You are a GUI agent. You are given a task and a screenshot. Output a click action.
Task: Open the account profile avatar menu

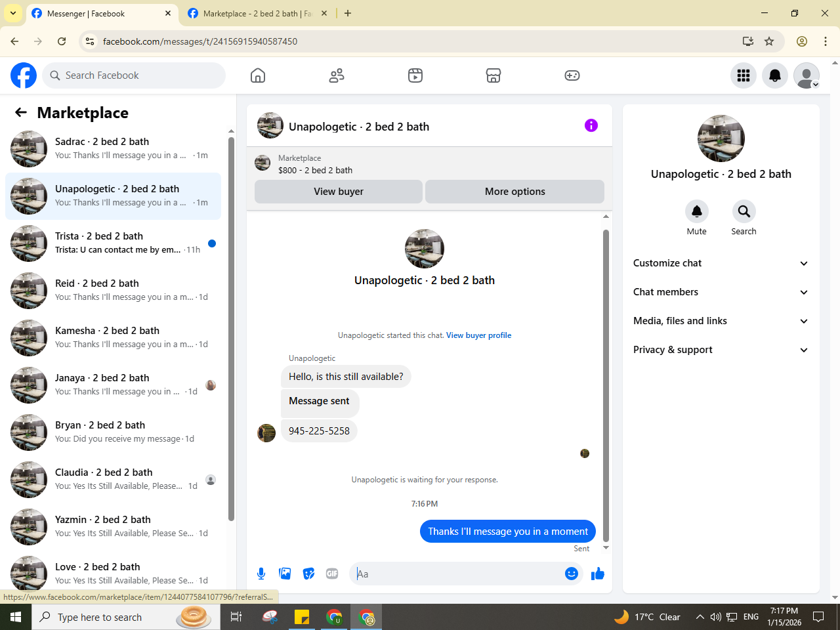coord(807,75)
